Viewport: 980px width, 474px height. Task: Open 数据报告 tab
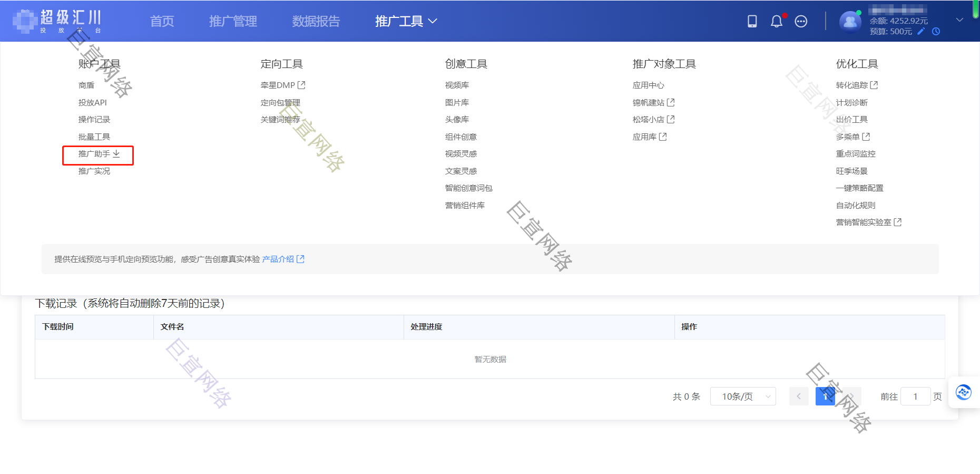pos(316,21)
